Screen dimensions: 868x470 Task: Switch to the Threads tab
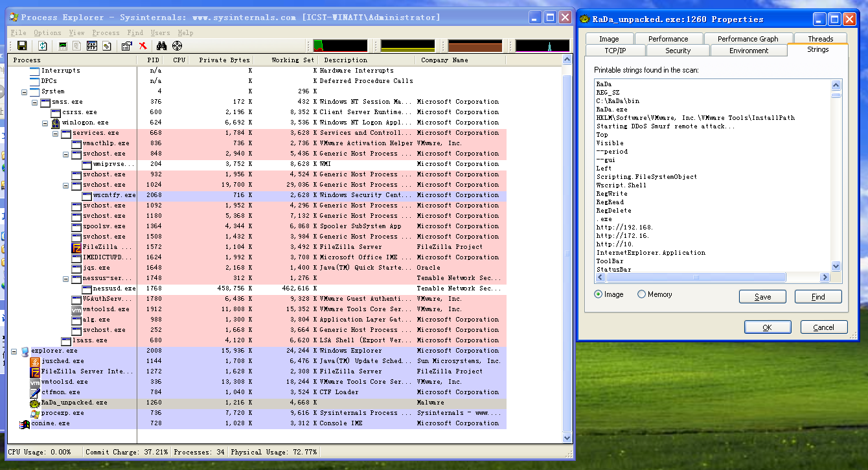(x=821, y=39)
